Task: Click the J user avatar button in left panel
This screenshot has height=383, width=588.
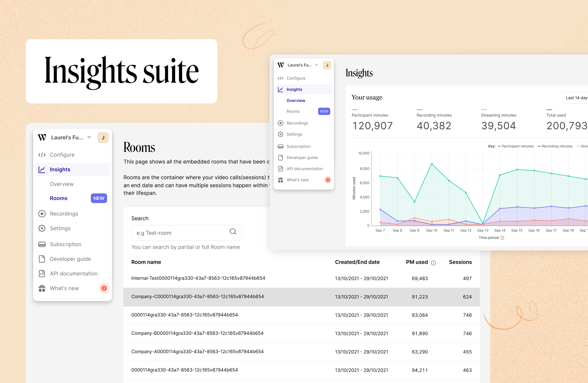Action: (x=103, y=138)
